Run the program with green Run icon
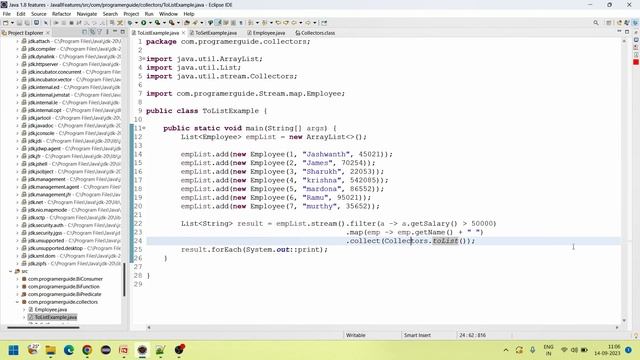Screen dimensions: 640x360 143,23
